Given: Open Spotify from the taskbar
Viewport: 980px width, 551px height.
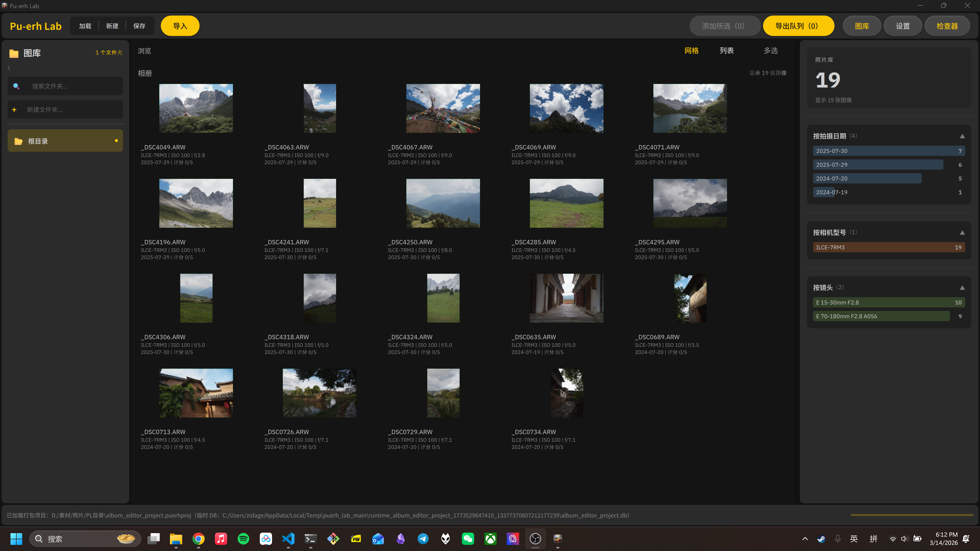Looking at the screenshot, I should (243, 539).
